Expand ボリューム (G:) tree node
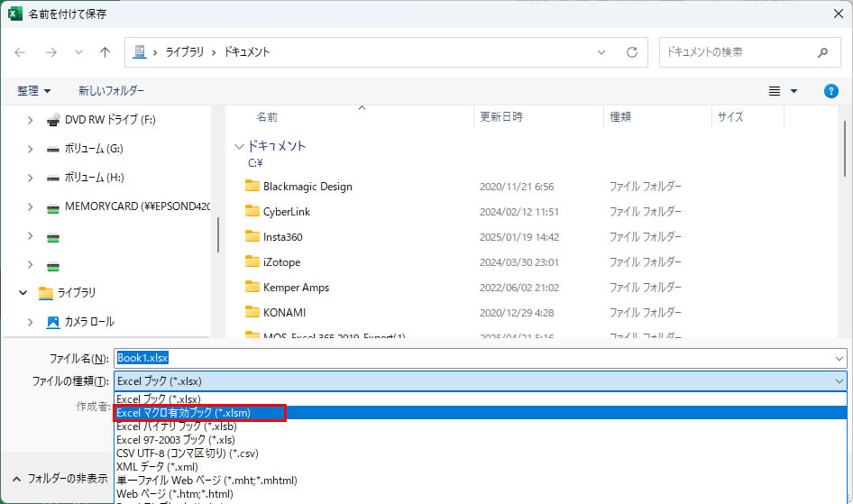The width and height of the screenshot is (853, 504). point(31,149)
